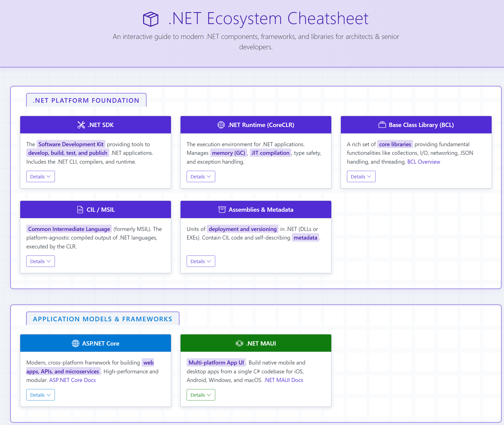Viewport: 504px width, 425px height.
Task: Click the Application Models & Frameworks section tab
Action: point(103,319)
